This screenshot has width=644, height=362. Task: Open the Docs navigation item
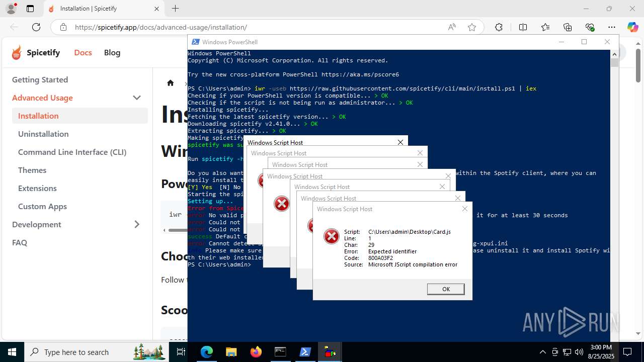(x=83, y=52)
